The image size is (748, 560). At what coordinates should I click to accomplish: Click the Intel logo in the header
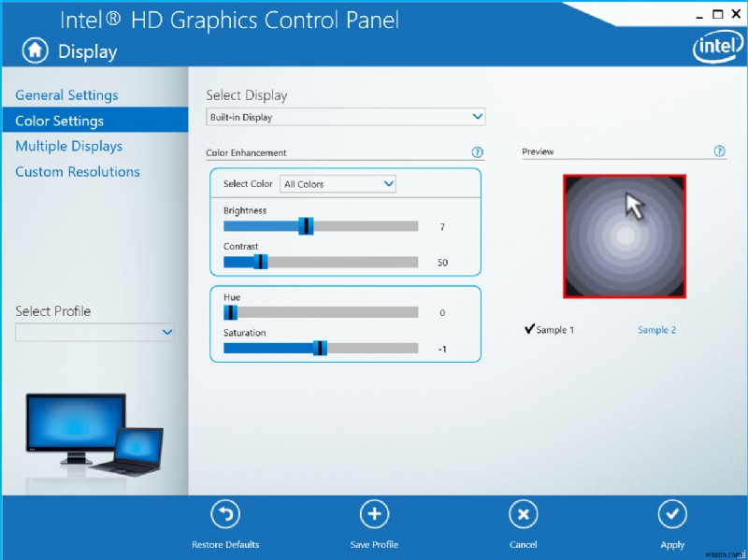coord(718,48)
